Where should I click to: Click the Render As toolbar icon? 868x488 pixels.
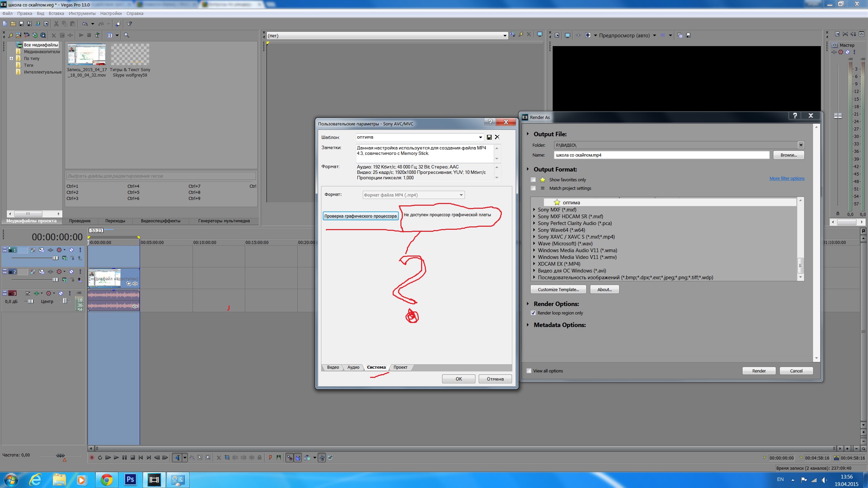pos(38,24)
